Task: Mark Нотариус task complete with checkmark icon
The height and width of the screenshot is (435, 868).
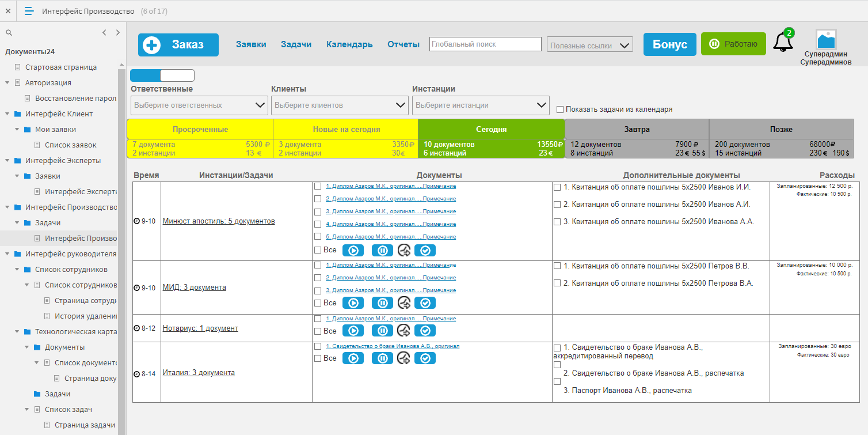Action: [425, 331]
